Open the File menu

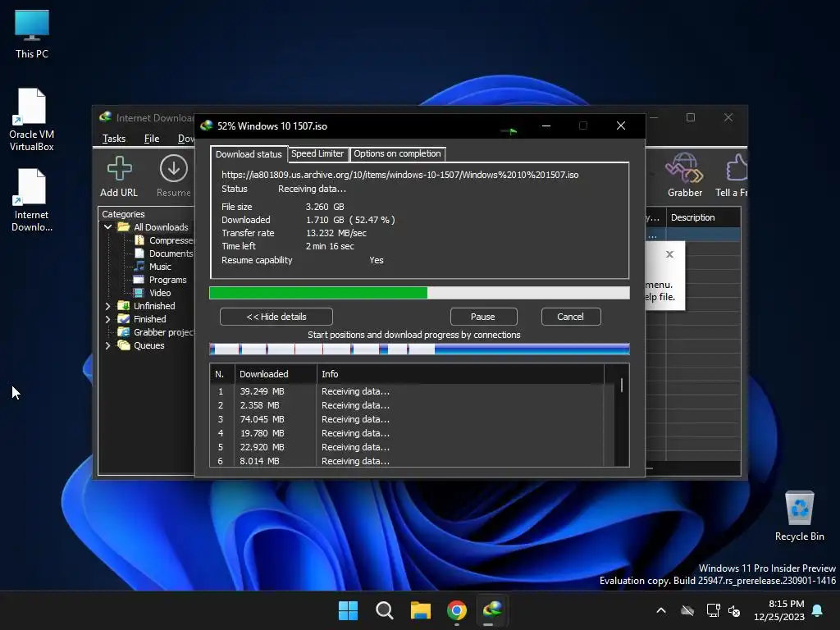[152, 139]
